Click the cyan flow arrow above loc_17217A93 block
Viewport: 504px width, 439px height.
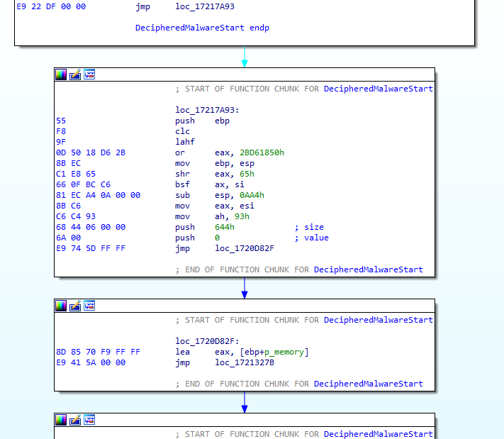tap(245, 57)
